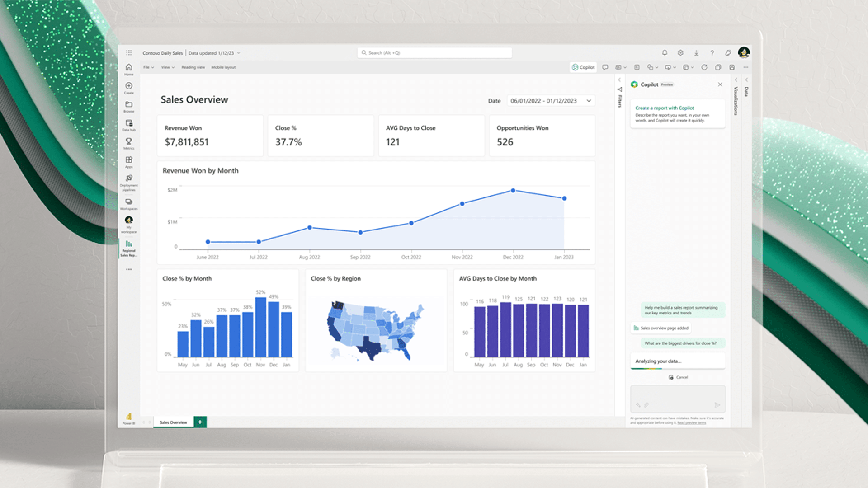Switch to Reading view

(x=193, y=67)
